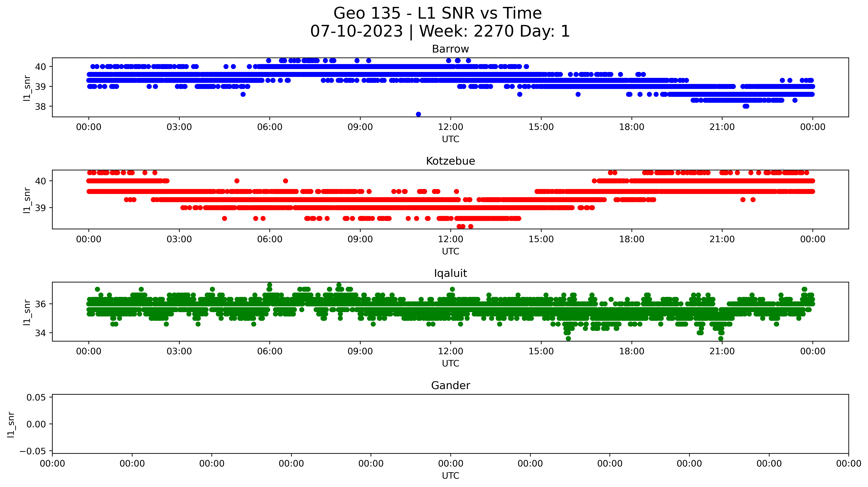Select the "Iqaluit" subplot title
The width and height of the screenshot is (868, 487).
451,273
